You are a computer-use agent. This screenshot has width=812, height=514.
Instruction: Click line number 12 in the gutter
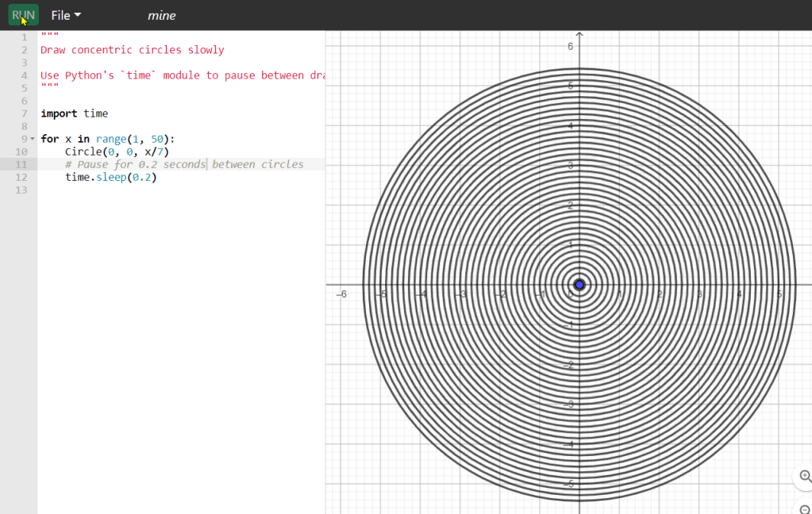(21, 177)
